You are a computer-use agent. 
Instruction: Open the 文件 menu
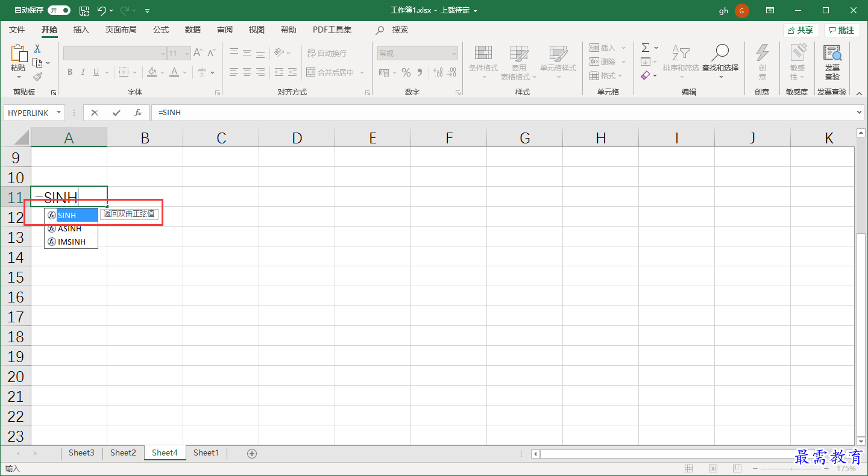(17, 30)
